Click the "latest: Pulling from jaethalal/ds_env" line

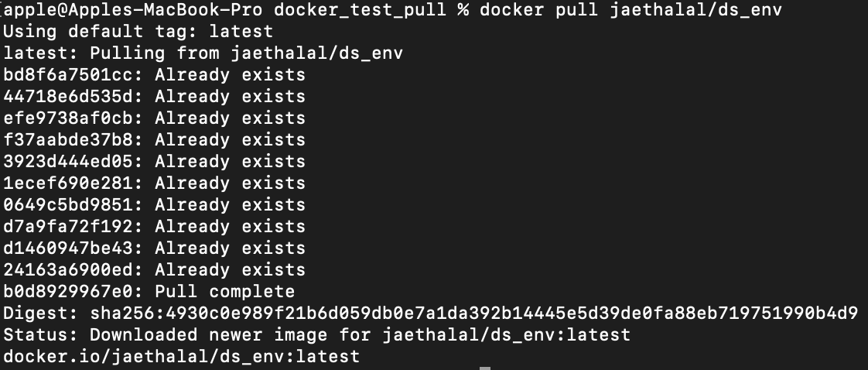point(203,53)
